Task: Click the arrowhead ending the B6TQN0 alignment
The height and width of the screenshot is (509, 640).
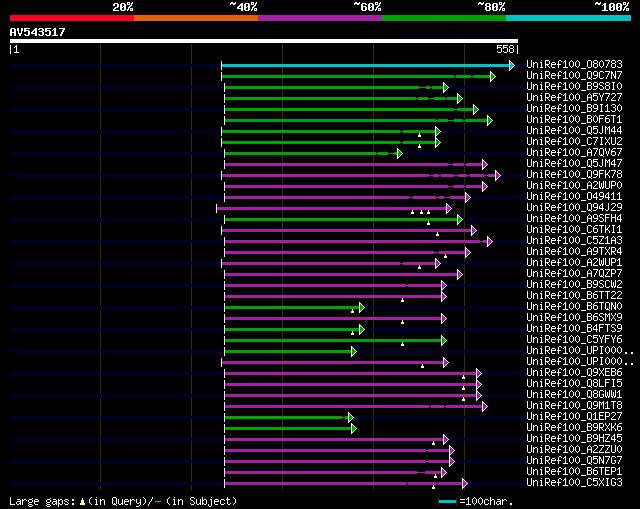Action: [x=362, y=308]
